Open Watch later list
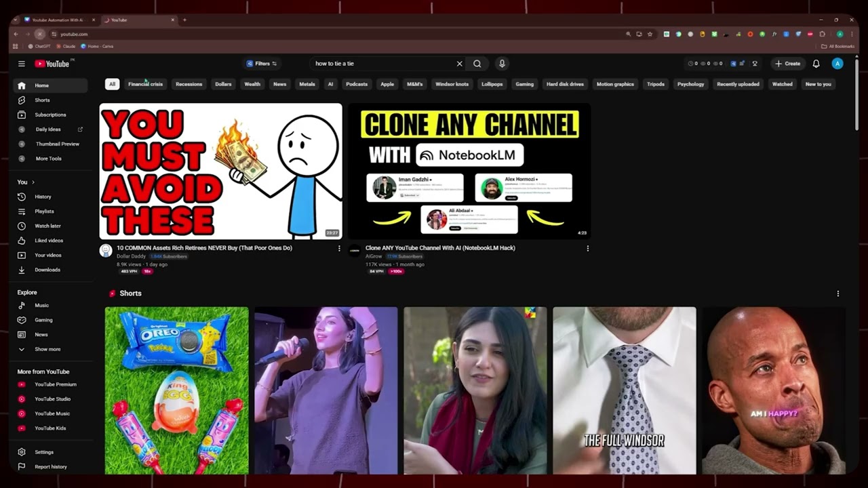Image resolution: width=868 pixels, height=488 pixels. (50, 226)
